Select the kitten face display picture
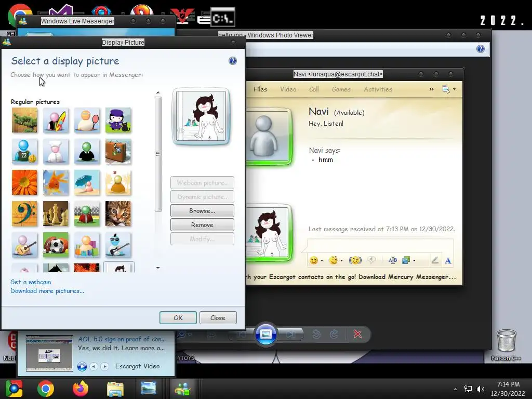This screenshot has width=532, height=399. (118, 214)
